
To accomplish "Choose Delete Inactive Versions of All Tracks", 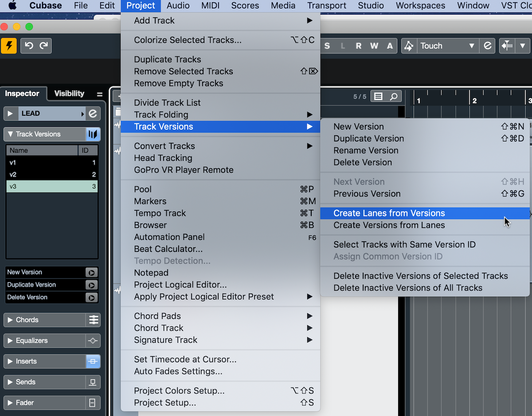I will pos(425,288).
